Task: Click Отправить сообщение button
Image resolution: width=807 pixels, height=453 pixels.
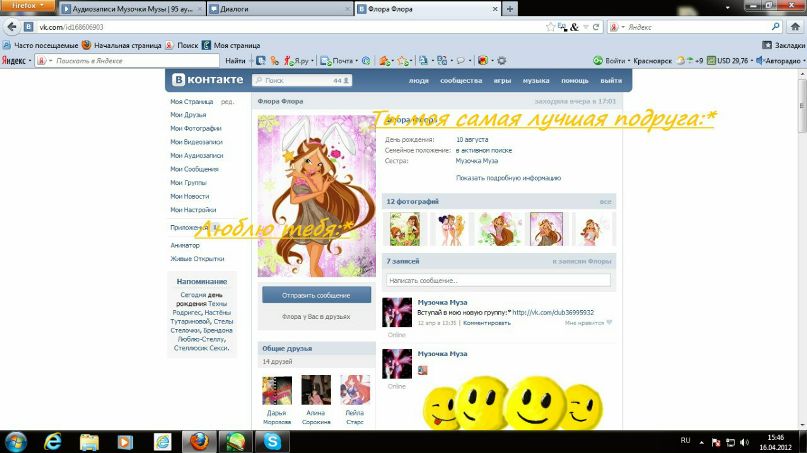Action: (316, 295)
